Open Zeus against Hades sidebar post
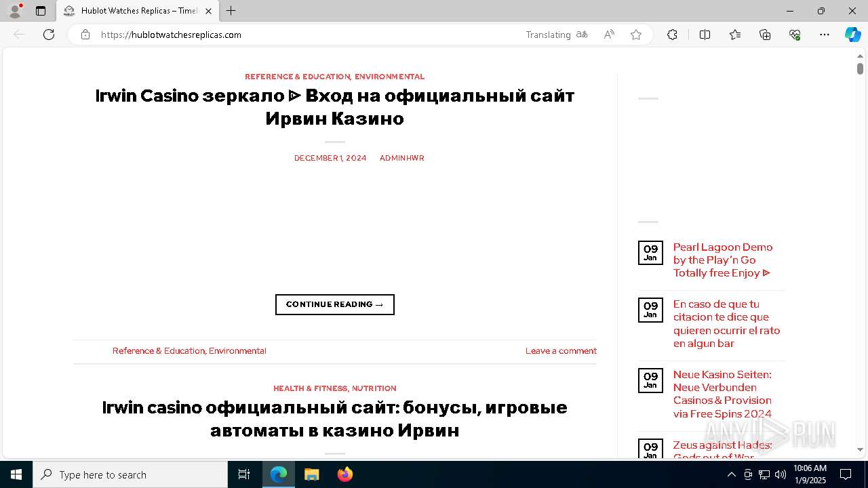 point(723,450)
